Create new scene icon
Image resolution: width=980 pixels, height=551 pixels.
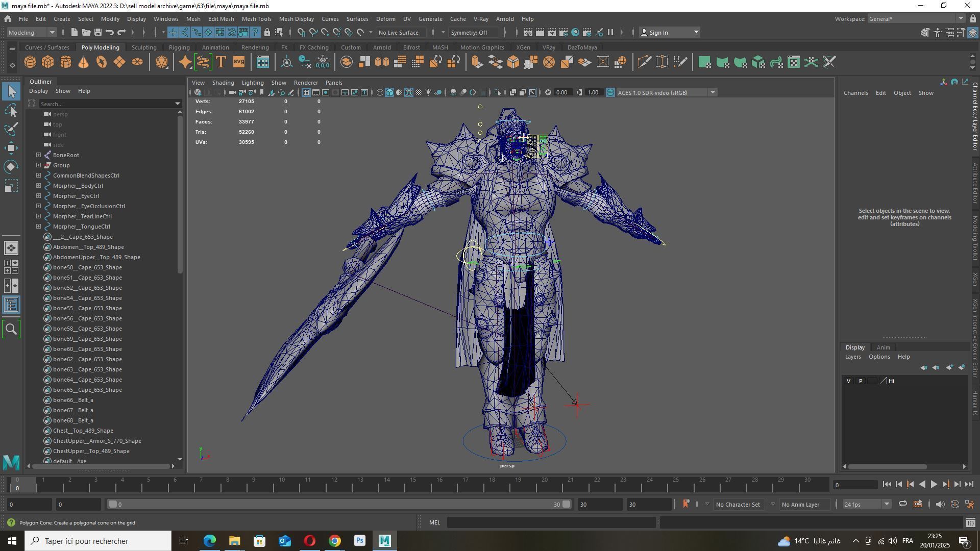(x=74, y=33)
